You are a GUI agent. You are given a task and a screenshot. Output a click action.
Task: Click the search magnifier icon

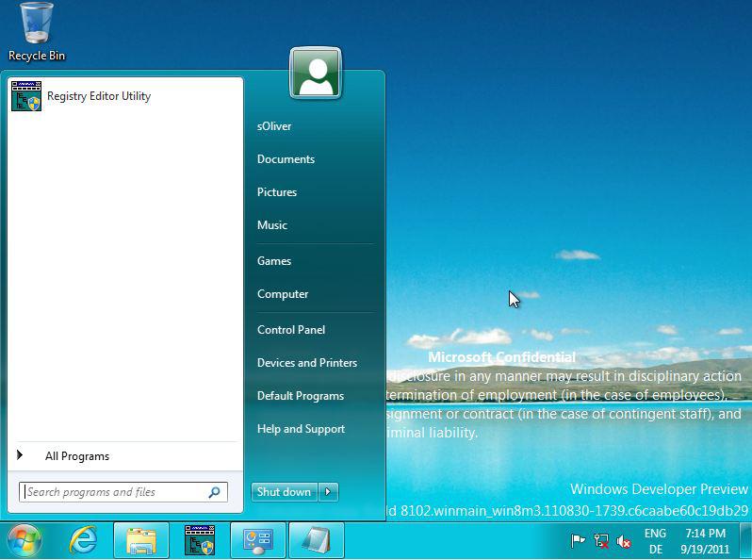(214, 492)
